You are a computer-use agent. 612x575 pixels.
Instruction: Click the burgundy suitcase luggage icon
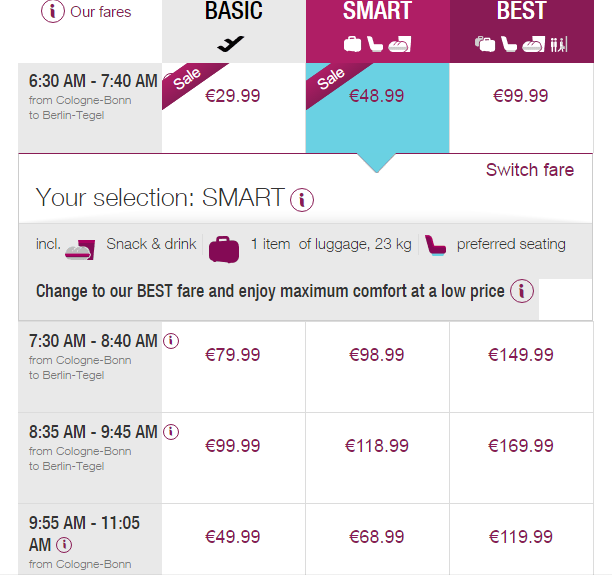coord(224,247)
